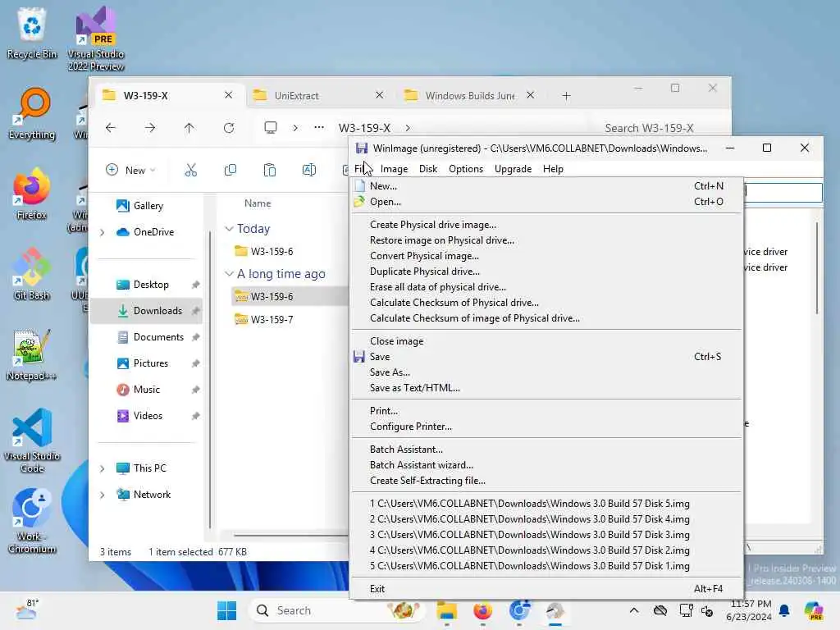Open the Upgrade menu in WinImage
The height and width of the screenshot is (630, 840).
[x=513, y=169]
